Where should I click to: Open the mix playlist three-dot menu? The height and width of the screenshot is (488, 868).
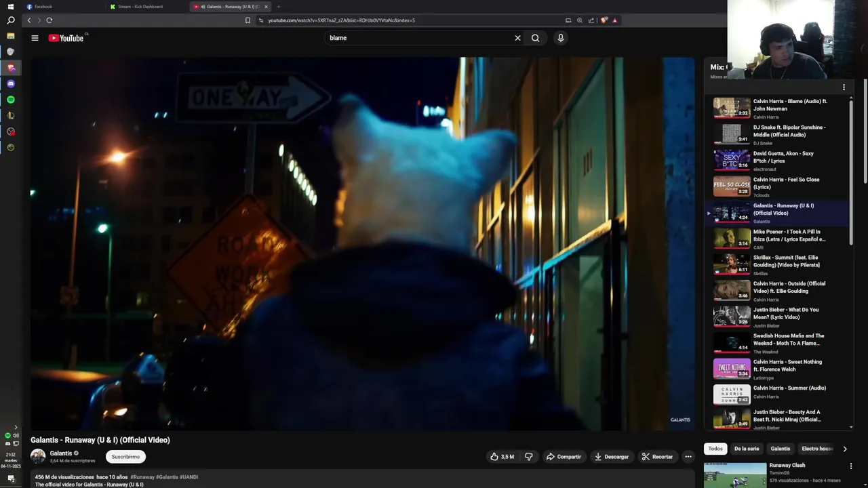point(844,87)
